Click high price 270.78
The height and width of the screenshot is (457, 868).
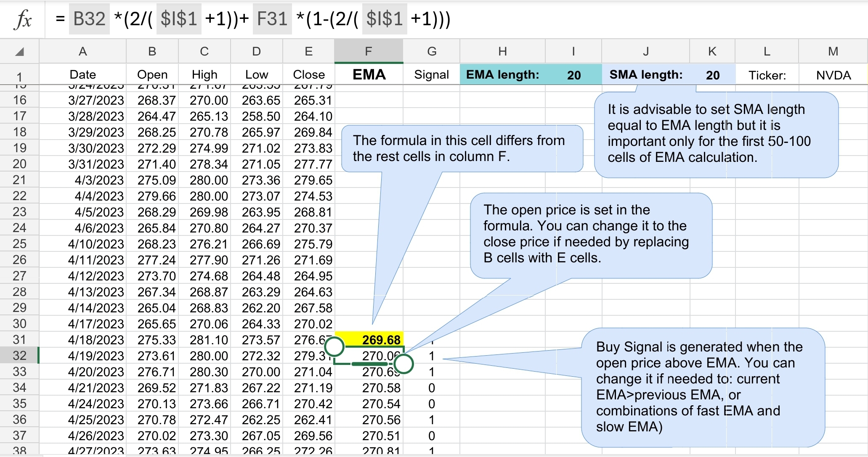coord(204,132)
